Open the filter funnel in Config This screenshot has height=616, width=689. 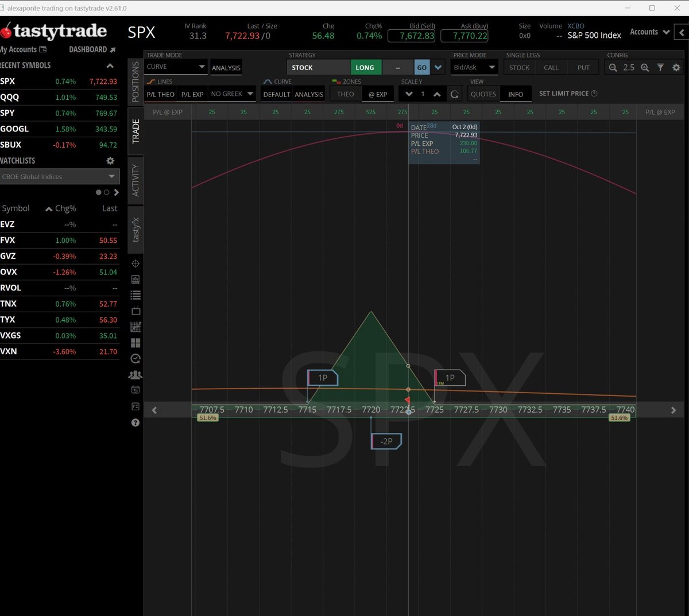click(x=660, y=68)
